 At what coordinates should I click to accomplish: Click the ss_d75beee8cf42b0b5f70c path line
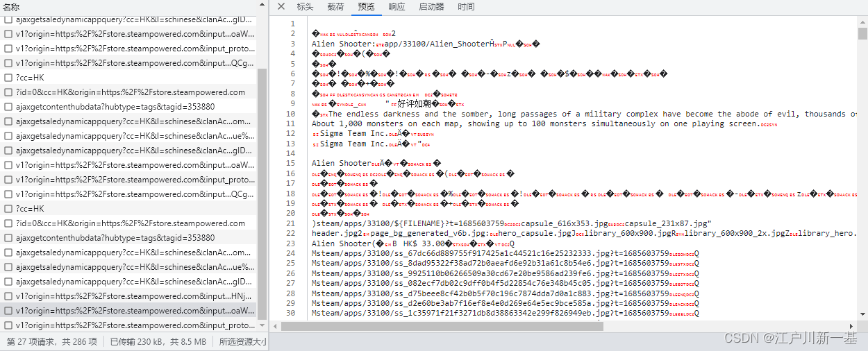[506, 293]
